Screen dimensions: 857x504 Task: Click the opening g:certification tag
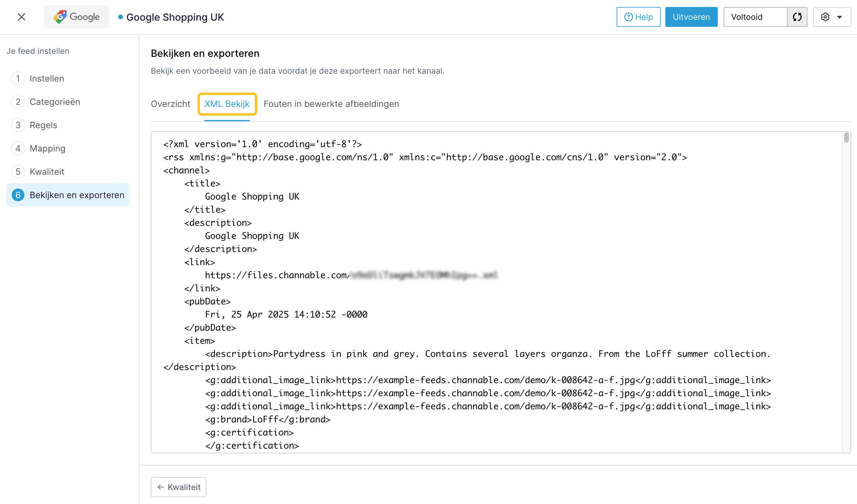pyautogui.click(x=249, y=432)
